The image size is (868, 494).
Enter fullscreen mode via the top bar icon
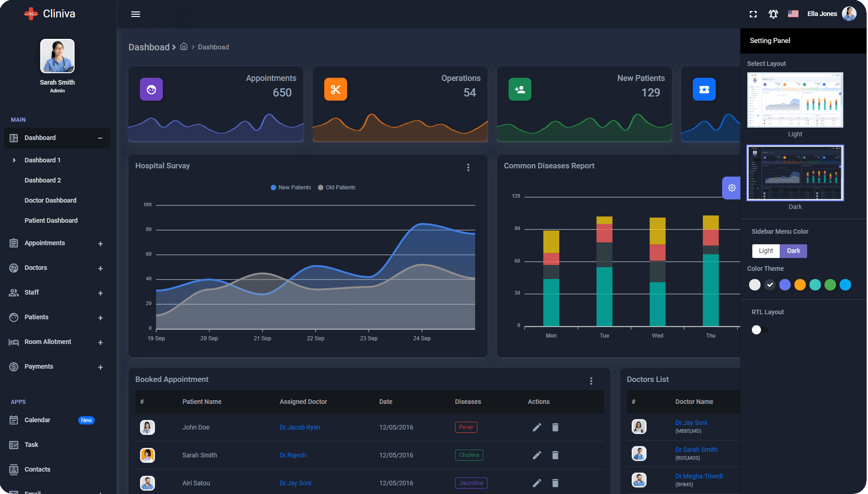tap(753, 14)
